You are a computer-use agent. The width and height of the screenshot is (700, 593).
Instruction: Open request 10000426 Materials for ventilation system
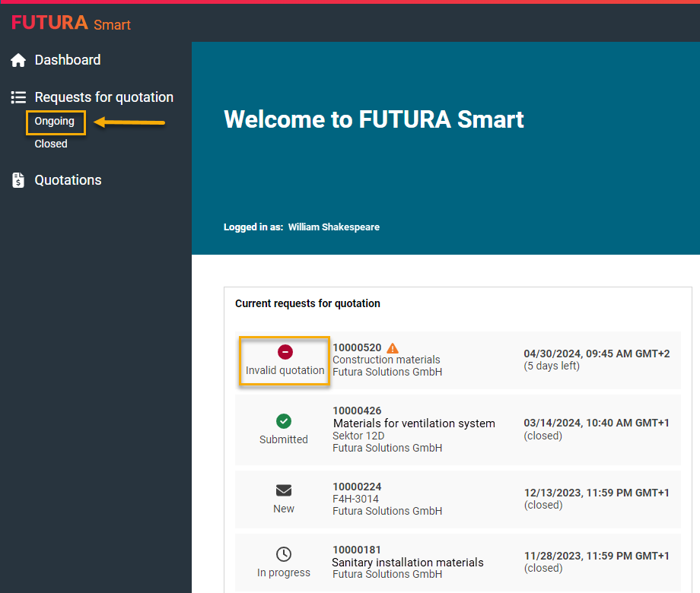click(414, 423)
